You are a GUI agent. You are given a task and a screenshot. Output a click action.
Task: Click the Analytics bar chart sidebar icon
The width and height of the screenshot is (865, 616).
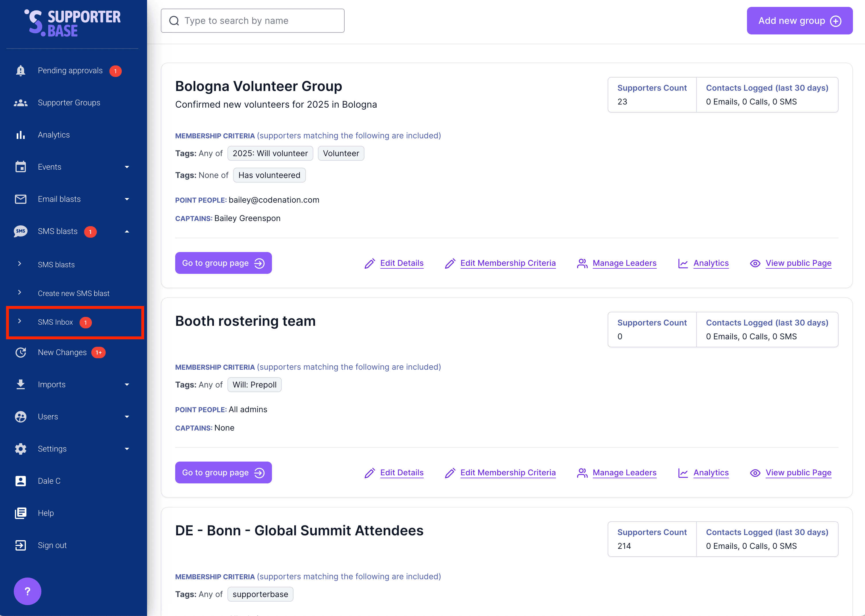coord(20,135)
